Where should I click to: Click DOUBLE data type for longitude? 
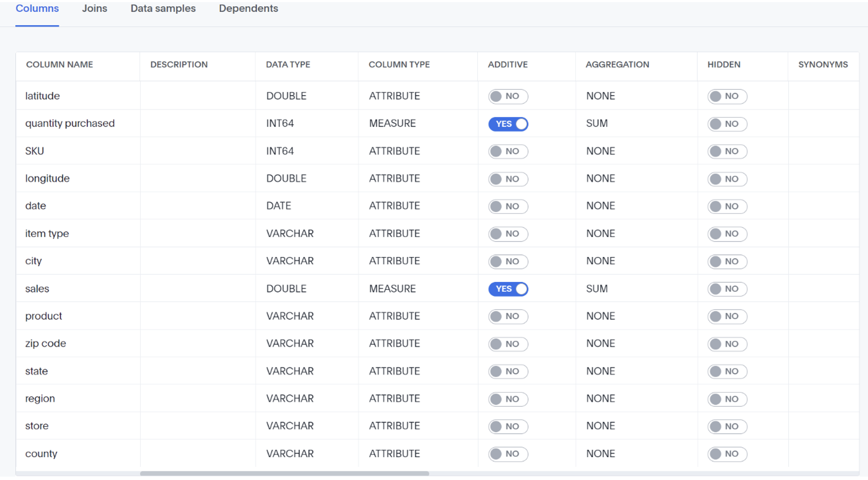pos(286,178)
